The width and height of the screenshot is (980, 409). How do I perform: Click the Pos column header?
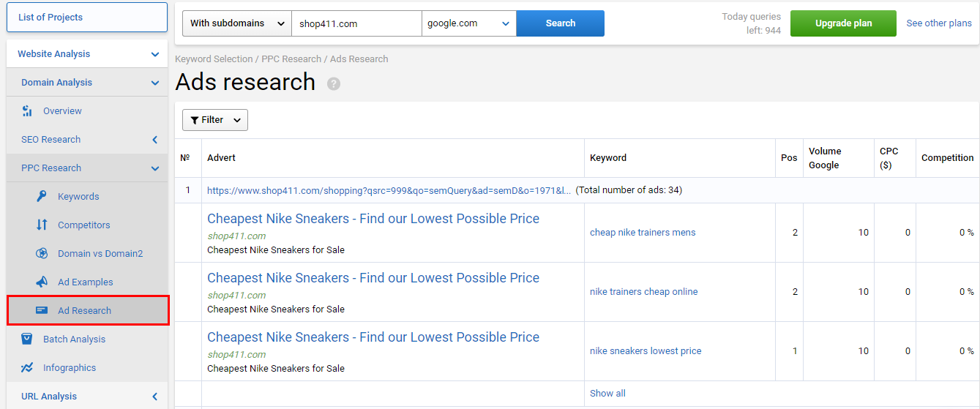pyautogui.click(x=789, y=158)
